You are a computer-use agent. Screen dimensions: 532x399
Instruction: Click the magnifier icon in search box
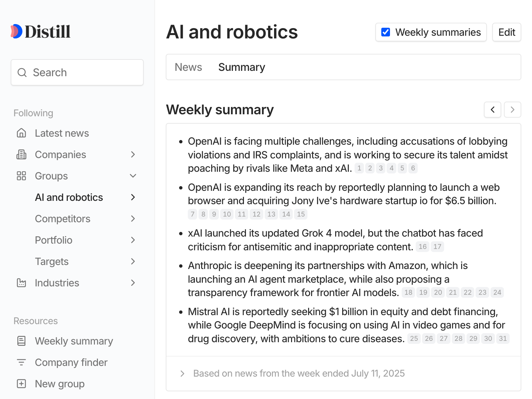pos(22,73)
